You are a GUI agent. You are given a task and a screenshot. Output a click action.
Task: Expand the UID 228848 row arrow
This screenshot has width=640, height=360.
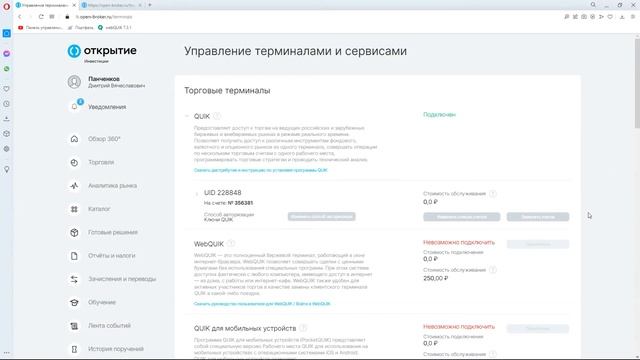(x=197, y=193)
